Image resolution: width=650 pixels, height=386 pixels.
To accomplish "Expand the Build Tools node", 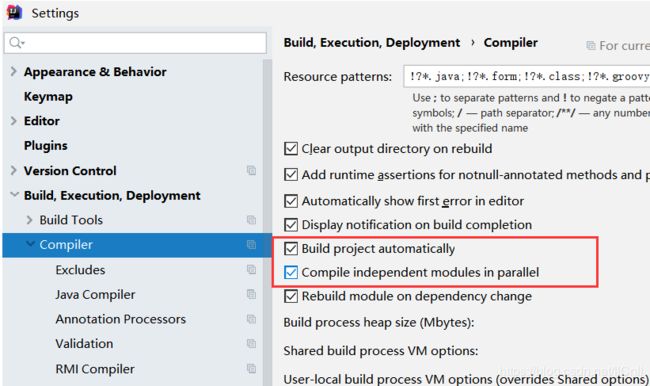I will pyautogui.click(x=29, y=220).
